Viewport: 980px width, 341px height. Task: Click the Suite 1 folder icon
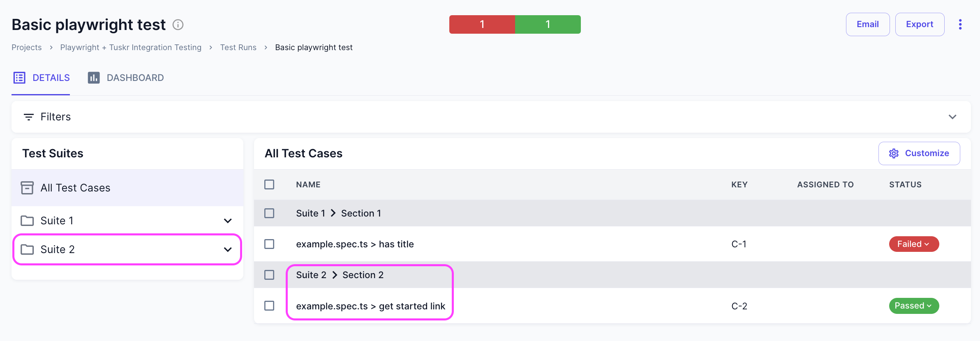point(27,221)
